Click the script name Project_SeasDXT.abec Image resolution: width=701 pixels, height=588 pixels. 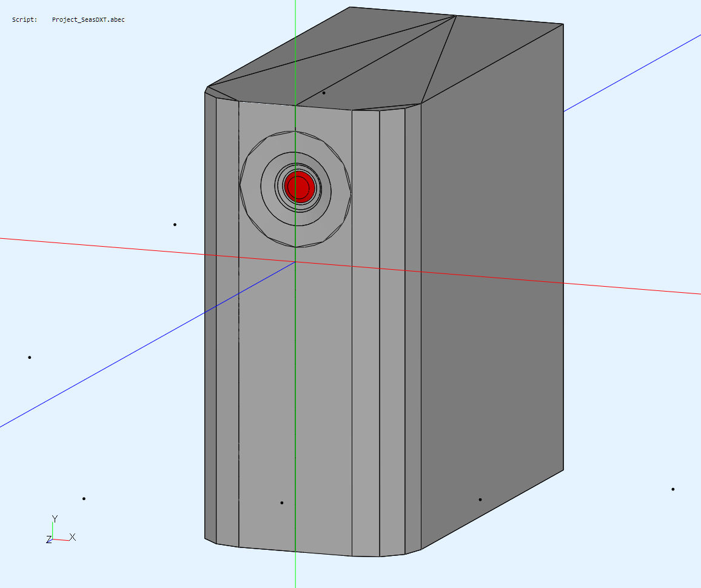click(88, 19)
